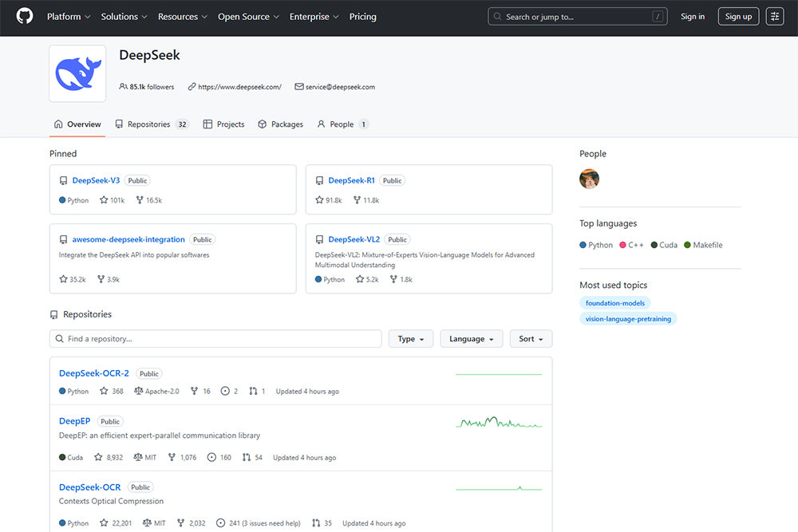
Task: Click issues icon in DeepEP repository row
Action: [x=211, y=458]
